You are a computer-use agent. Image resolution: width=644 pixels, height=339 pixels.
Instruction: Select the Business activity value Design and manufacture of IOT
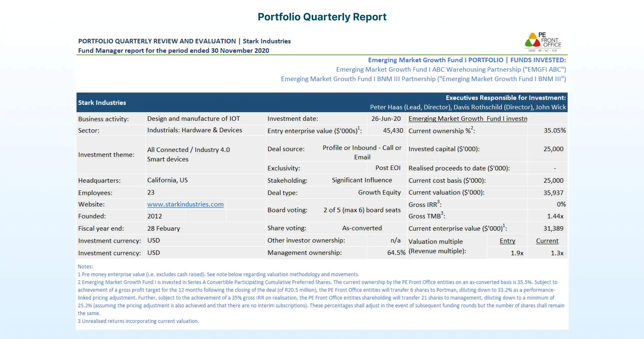(193, 119)
